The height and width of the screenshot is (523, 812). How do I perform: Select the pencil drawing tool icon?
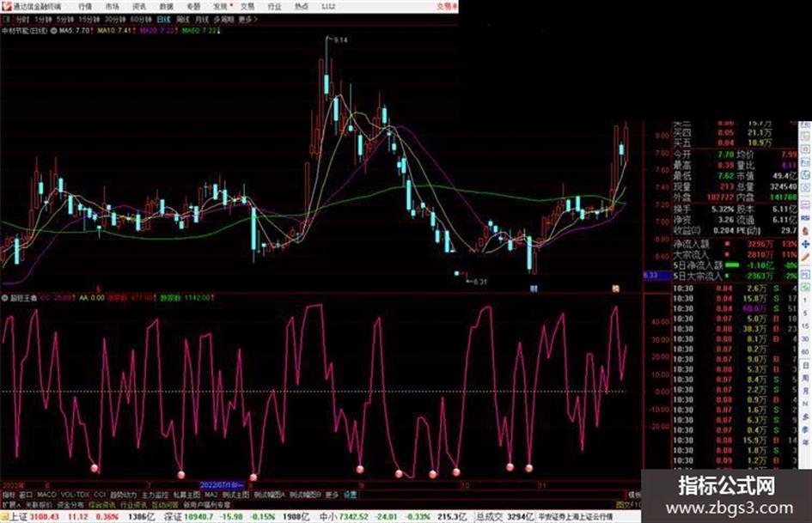click(805, 257)
